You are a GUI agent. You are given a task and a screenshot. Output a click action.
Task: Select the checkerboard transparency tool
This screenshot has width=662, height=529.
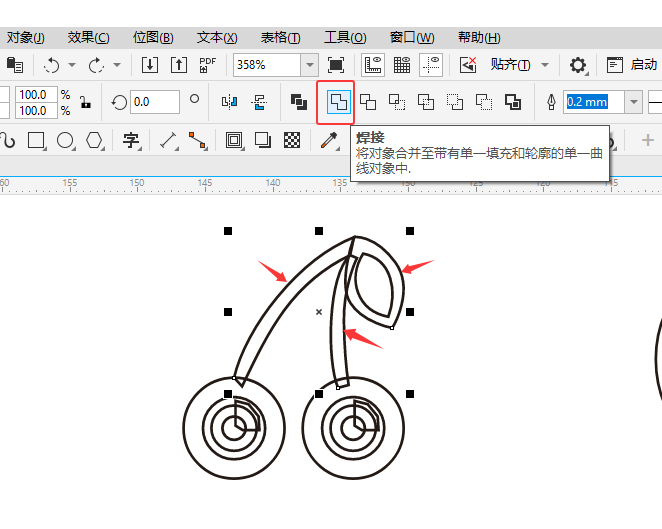coord(292,140)
